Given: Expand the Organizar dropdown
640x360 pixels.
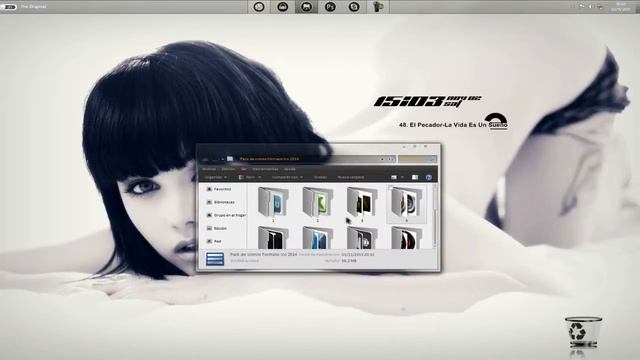Looking at the screenshot, I should 216,177.
